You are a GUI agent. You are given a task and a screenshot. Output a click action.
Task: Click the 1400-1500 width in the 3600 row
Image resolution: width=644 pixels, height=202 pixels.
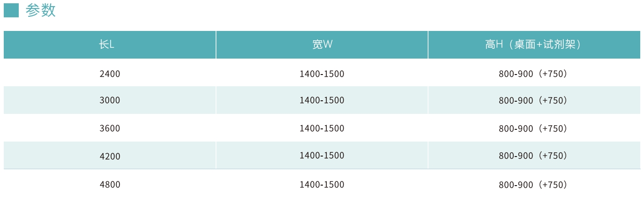tap(322, 128)
